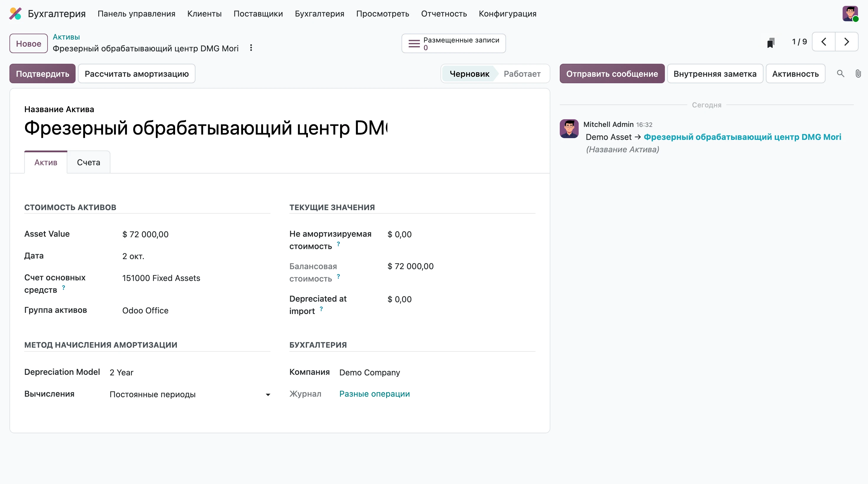Click the Mitchell Admin avatar in the chatter

tap(569, 129)
